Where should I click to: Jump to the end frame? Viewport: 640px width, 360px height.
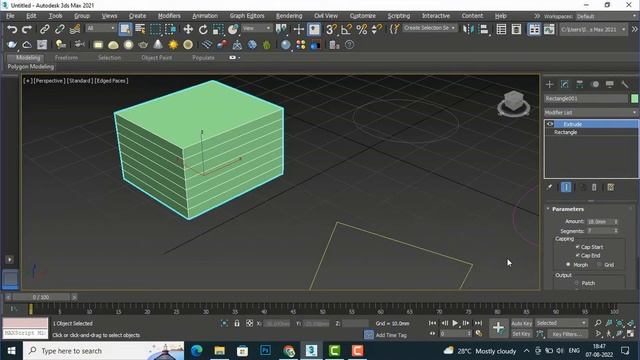click(x=478, y=323)
